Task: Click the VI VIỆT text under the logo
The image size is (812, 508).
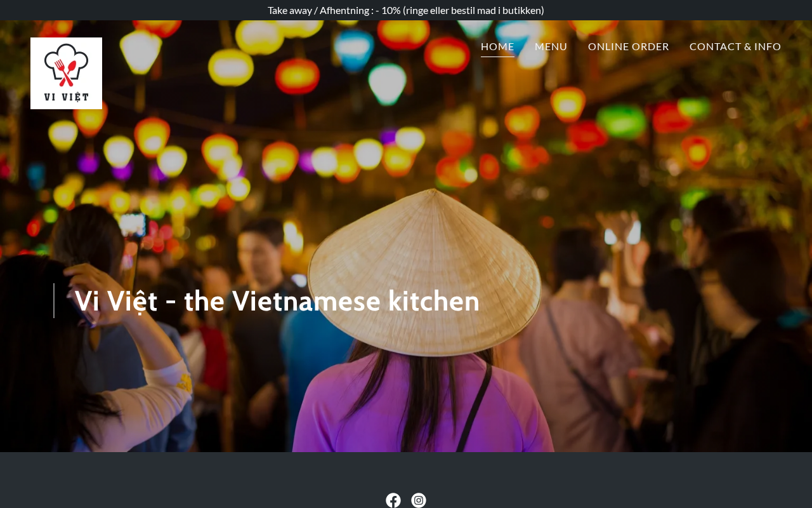Action: [66, 97]
